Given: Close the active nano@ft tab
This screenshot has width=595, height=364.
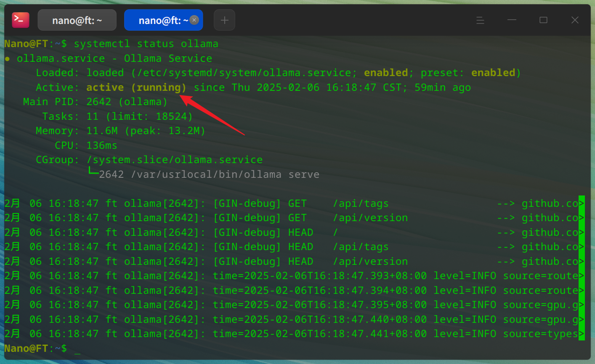Looking at the screenshot, I should [194, 20].
